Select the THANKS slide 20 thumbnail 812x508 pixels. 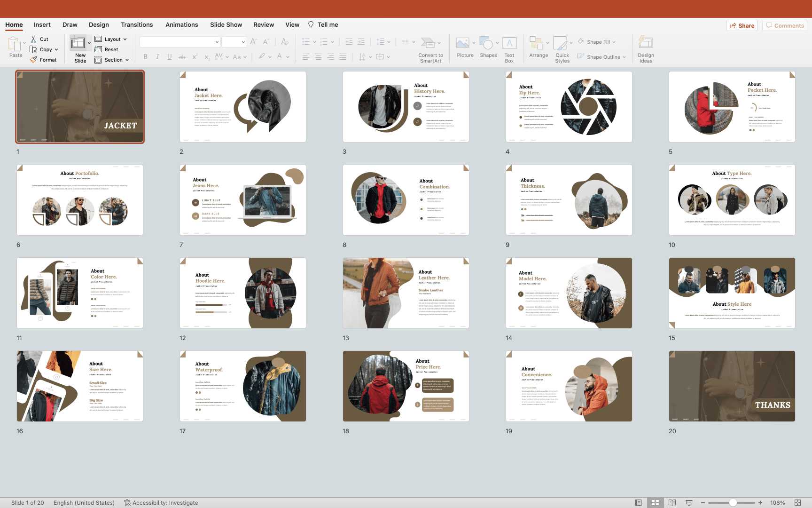732,386
